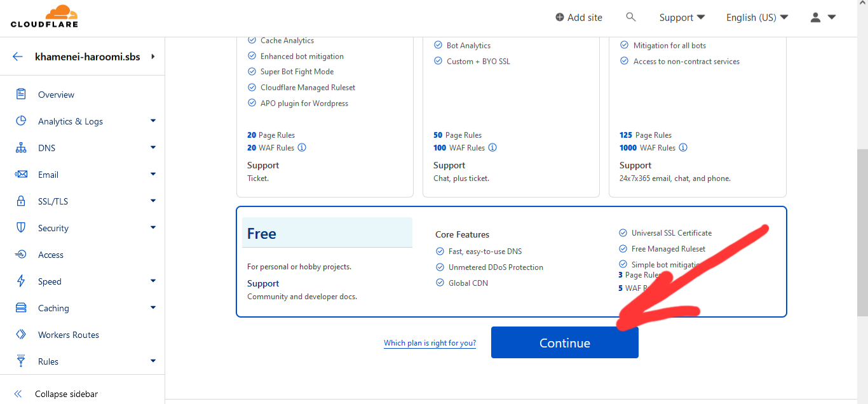Click the Security shield icon
The height and width of the screenshot is (404, 868).
(x=21, y=227)
